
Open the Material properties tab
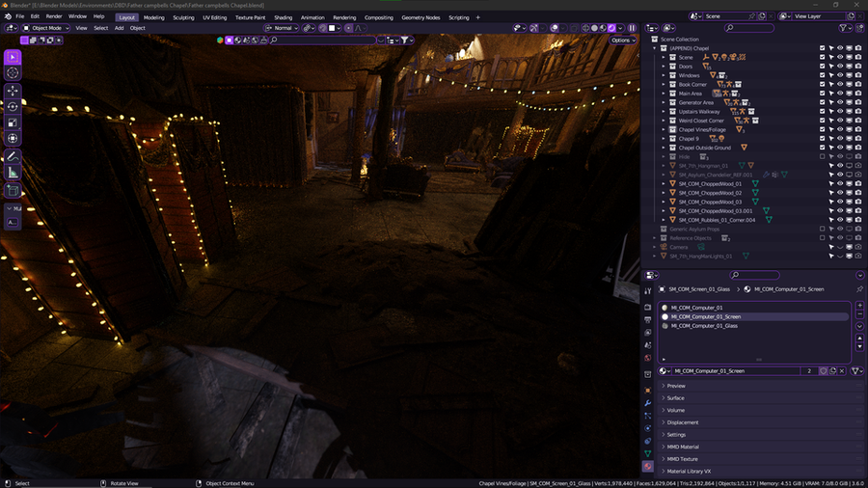[648, 467]
